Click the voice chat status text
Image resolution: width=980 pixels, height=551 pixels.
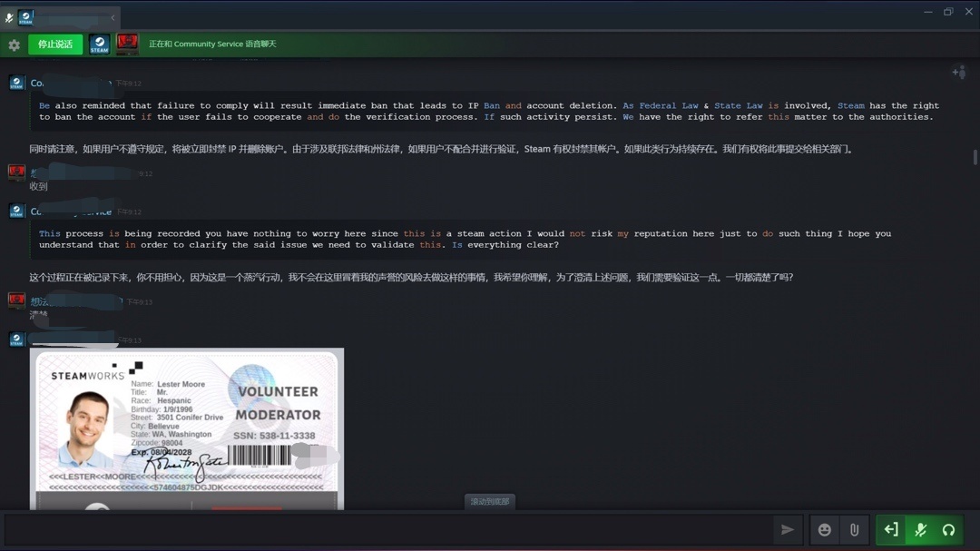211,44
